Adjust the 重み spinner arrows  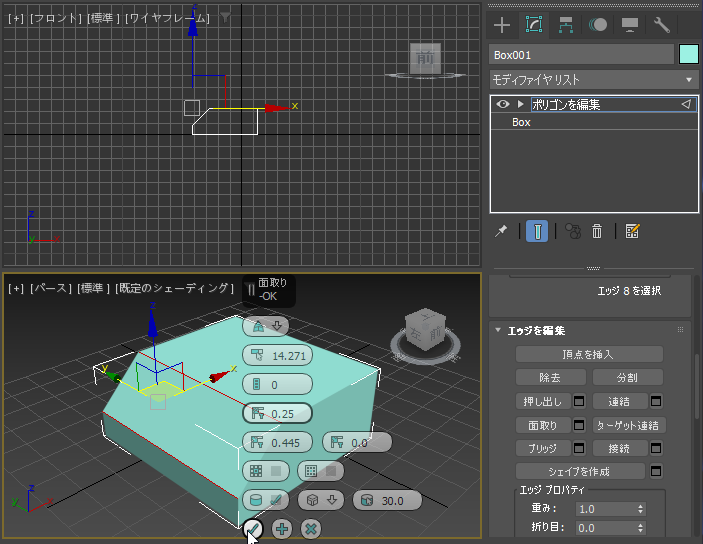[641, 509]
